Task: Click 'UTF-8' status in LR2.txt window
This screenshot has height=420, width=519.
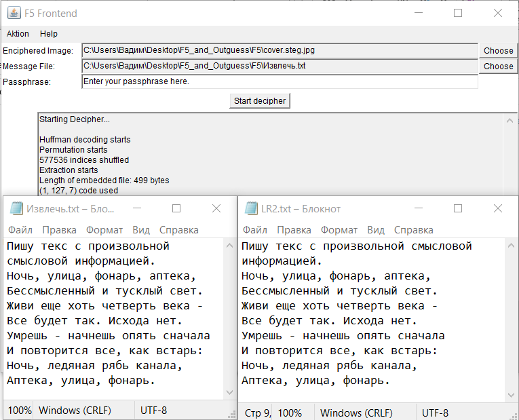Action: [435, 413]
